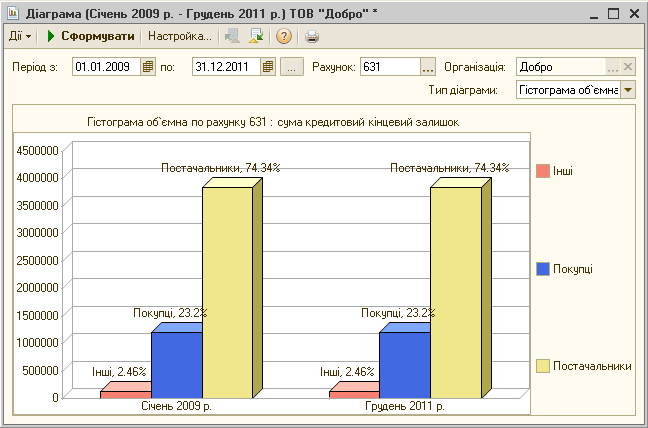The width and height of the screenshot is (648, 428).
Task: Clear the Організація field with X
Action: point(628,67)
